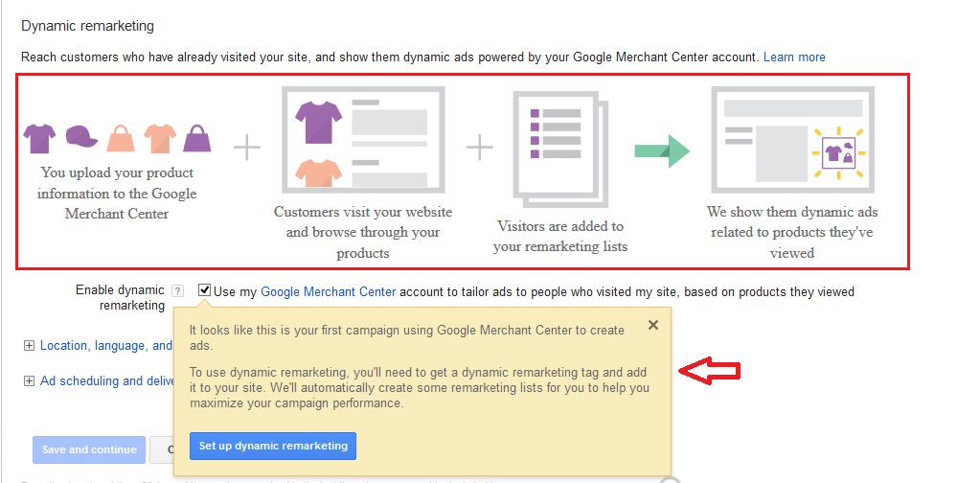Expand the Location, language section
Viewport: 980px width, 483px height.
click(29, 346)
